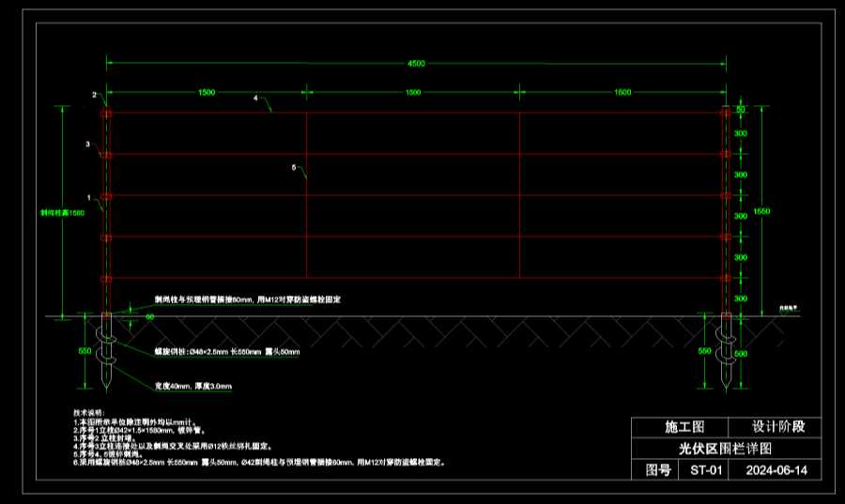This screenshot has width=845, height=504.
Task: Select the 图号 label cell
Action: tap(655, 469)
